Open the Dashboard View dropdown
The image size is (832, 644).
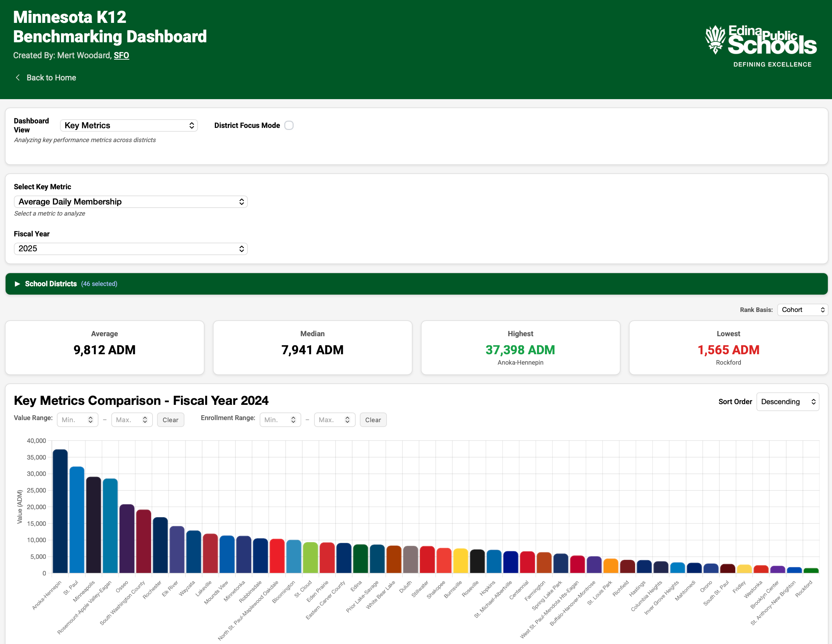tap(129, 125)
